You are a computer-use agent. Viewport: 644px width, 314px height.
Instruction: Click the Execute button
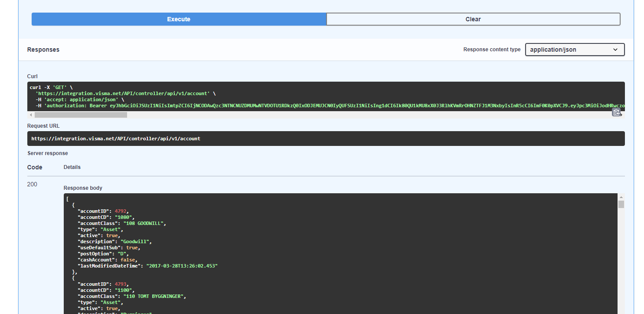(x=179, y=19)
